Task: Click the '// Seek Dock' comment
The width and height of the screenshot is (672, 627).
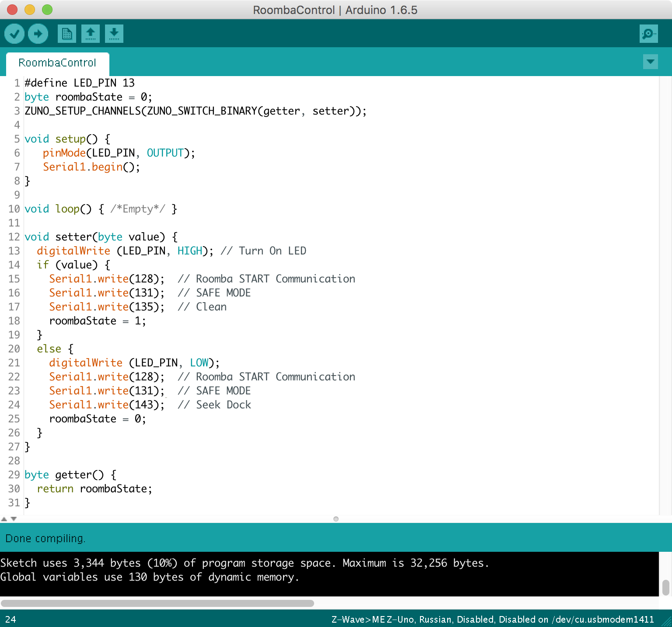Action: coord(214,405)
